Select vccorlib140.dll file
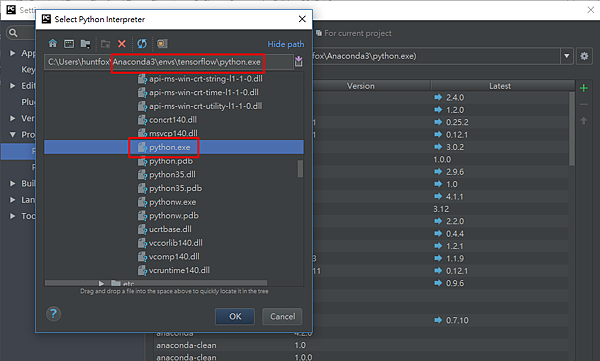 point(176,243)
